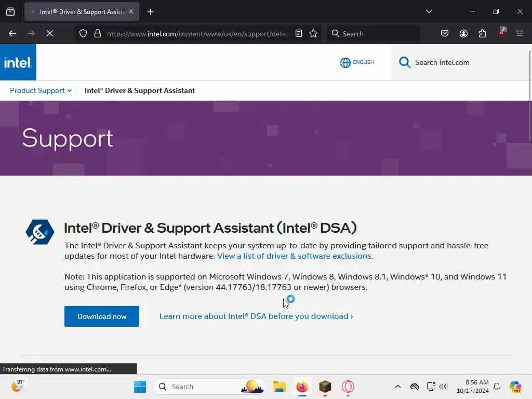The height and width of the screenshot is (399, 532).
Task: Open the Save to Pocket icon
Action: (445, 33)
